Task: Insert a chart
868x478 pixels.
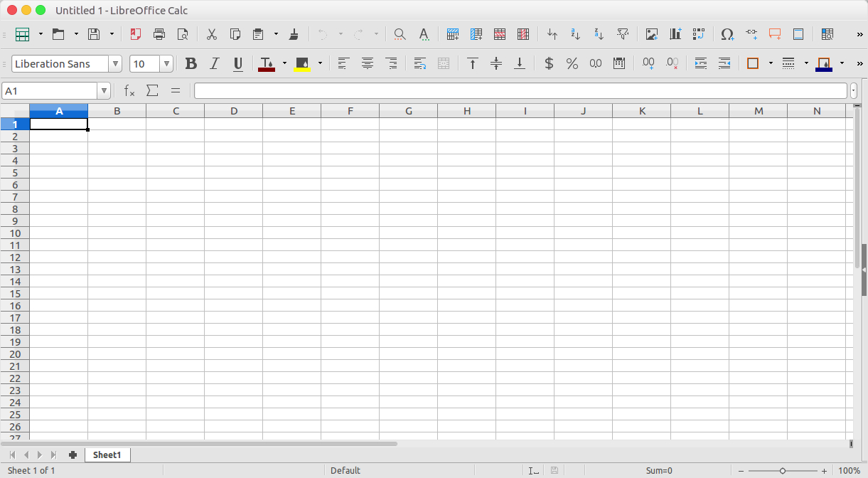Action: (675, 33)
